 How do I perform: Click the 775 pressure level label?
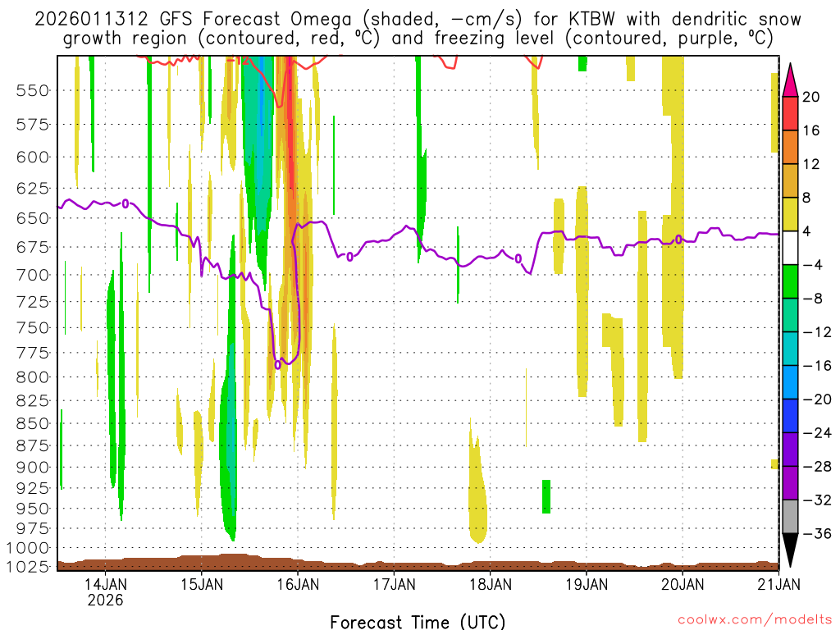[x=33, y=353]
